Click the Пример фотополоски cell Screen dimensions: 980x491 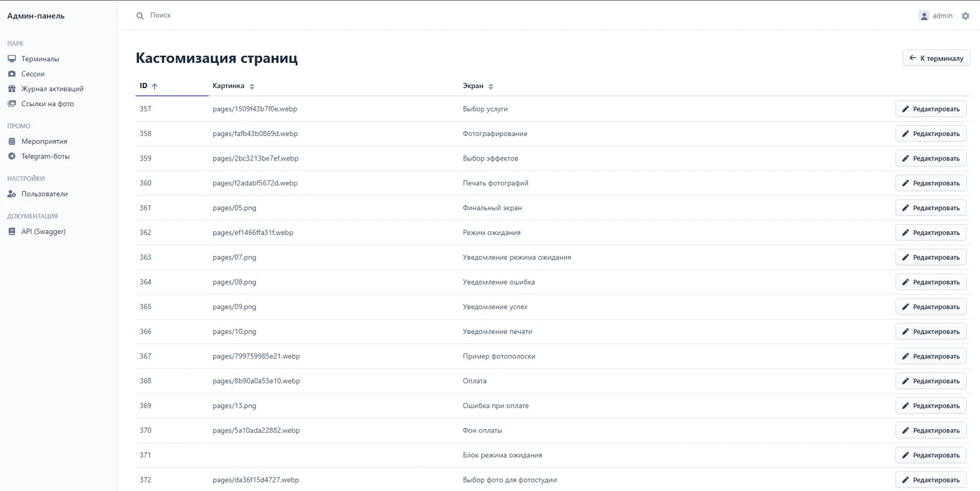[x=499, y=356]
